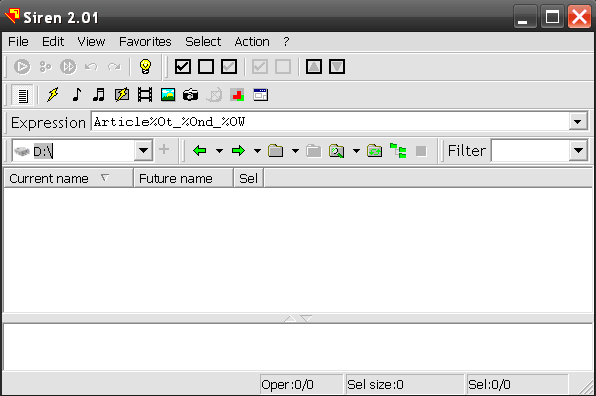
Task: Click the yellow folder browse icon
Action: coord(276,151)
